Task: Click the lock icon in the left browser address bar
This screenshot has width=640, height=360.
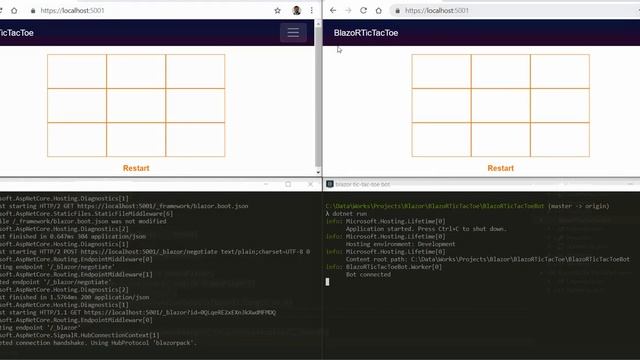Action: (x=33, y=11)
